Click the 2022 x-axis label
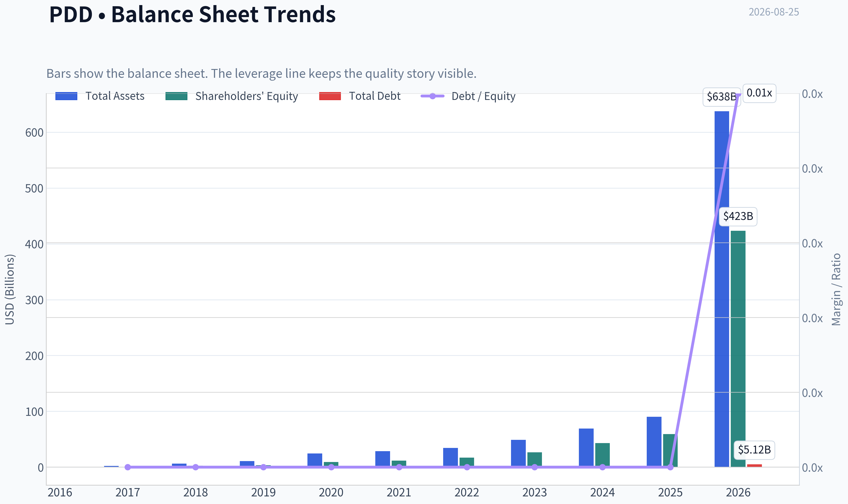The width and height of the screenshot is (848, 504). pos(467,492)
